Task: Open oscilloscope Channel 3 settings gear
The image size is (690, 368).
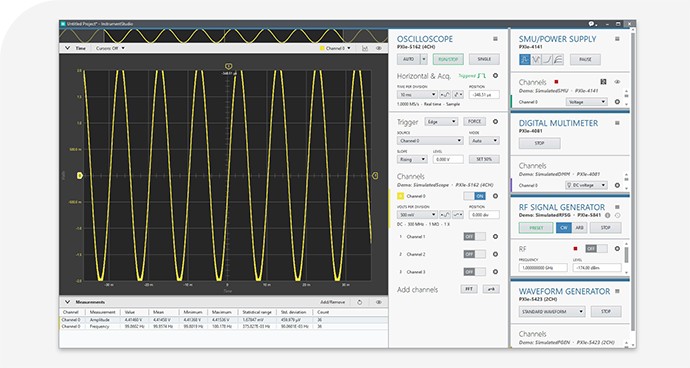Action: [495, 272]
